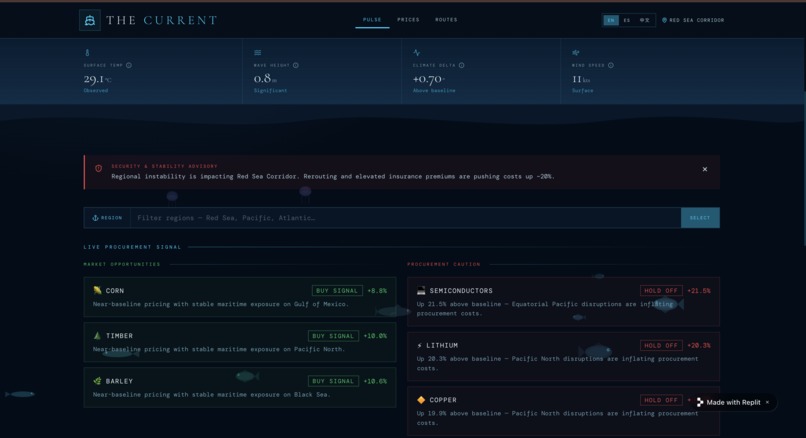The height and width of the screenshot is (438, 806).
Task: Click the thermometer icon above Surface Temp
Action: 87,52
